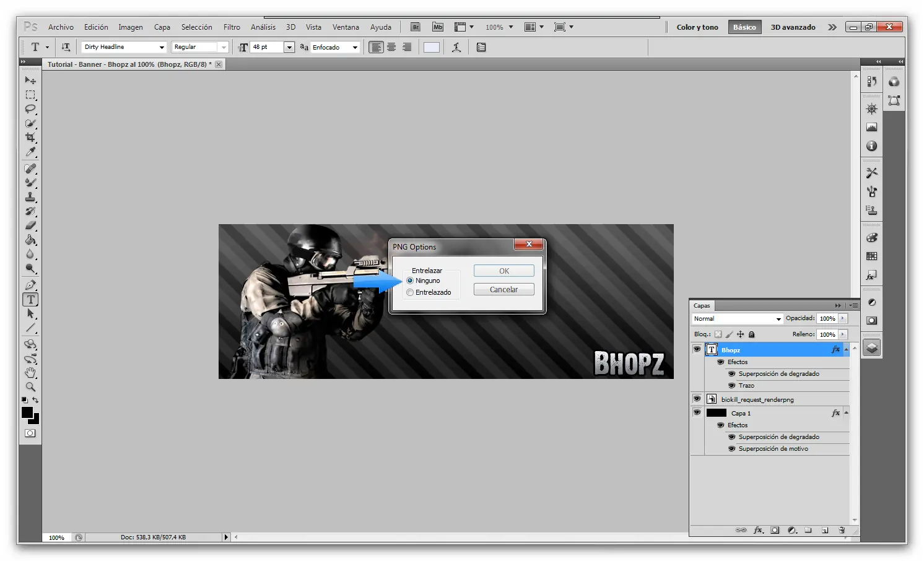Screen dimensions: 924x561
Task: Select the Zoom tool in the toolbox
Action: (x=30, y=387)
